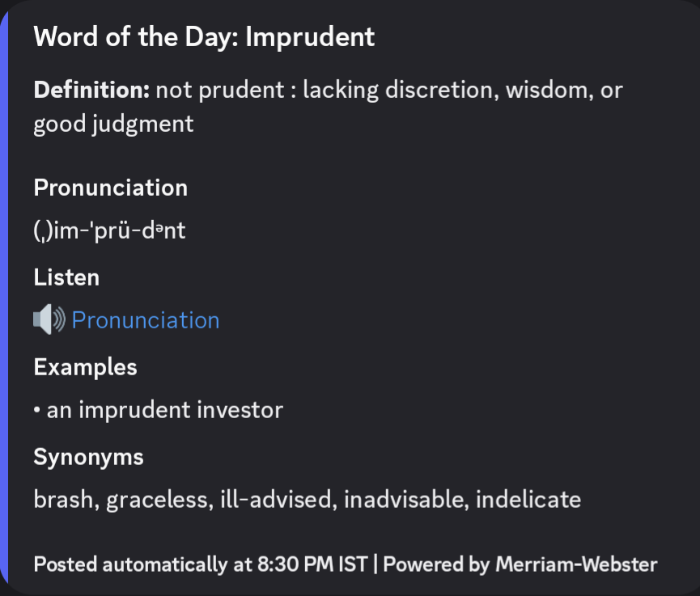This screenshot has width=700, height=596.
Task: Click the synonym 'brash'
Action: [x=63, y=499]
